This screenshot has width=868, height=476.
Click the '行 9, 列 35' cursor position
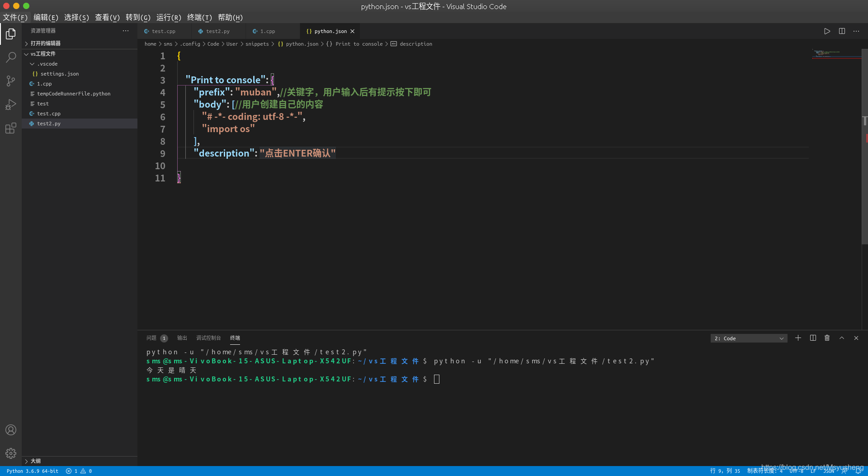(725, 471)
